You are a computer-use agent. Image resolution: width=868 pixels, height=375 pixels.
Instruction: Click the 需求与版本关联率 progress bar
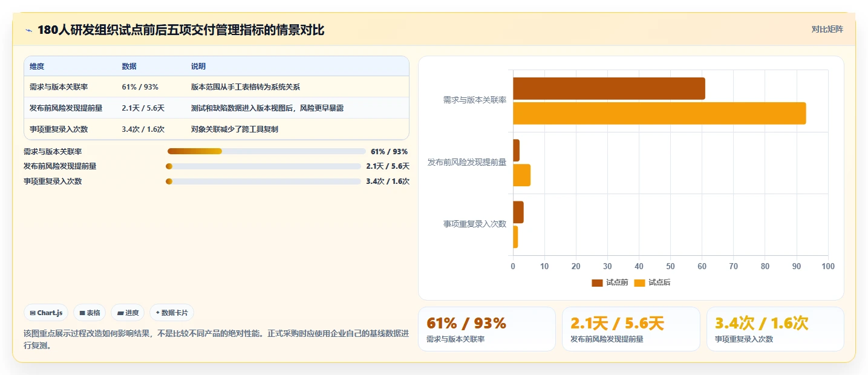point(266,151)
